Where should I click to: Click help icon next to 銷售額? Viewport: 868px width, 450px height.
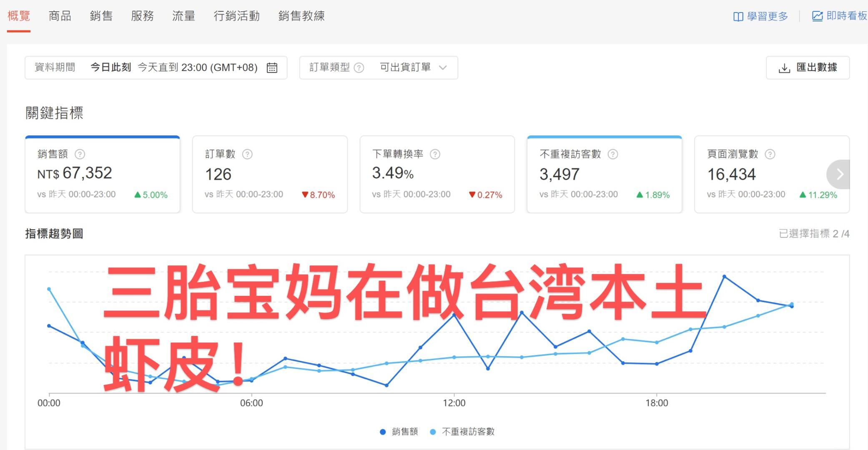(80, 154)
